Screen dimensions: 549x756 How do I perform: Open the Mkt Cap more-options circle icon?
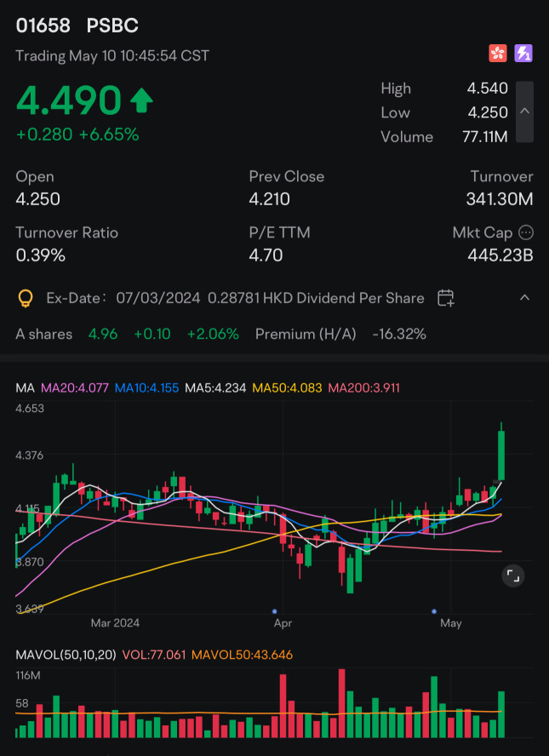click(x=525, y=233)
